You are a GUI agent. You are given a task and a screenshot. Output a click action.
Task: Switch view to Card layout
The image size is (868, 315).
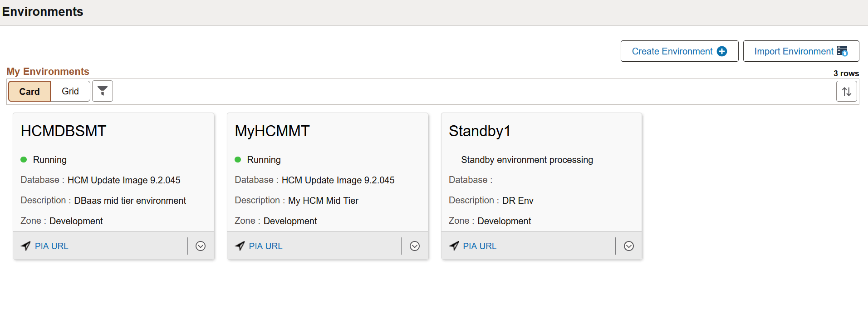coord(29,91)
